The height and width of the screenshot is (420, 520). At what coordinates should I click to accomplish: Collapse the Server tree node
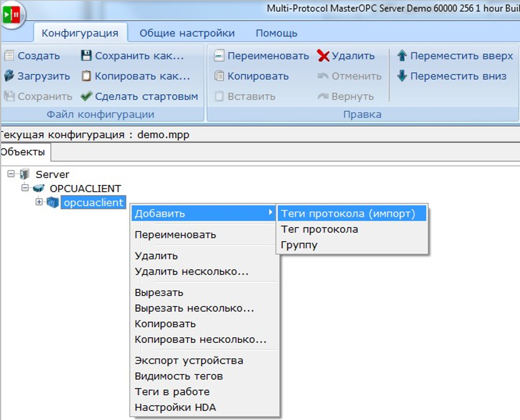pyautogui.click(x=11, y=174)
